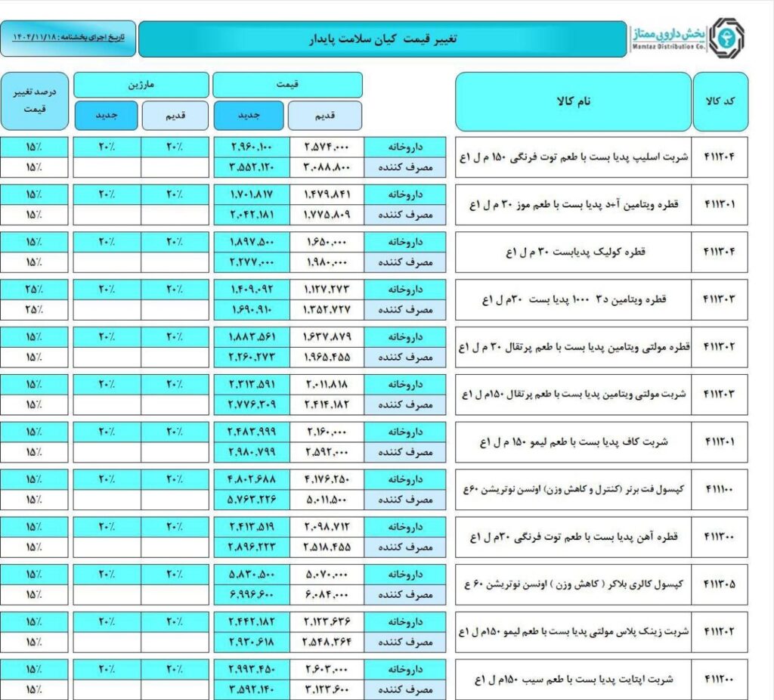Screen dimensions: 774x700
Task: Click the title banner 'تغییر قیمت کیان سلامت پایدار'
Action: (382, 39)
